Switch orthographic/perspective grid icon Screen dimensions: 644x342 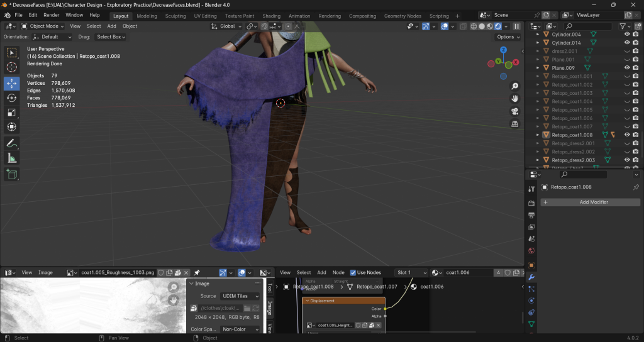coord(514,124)
